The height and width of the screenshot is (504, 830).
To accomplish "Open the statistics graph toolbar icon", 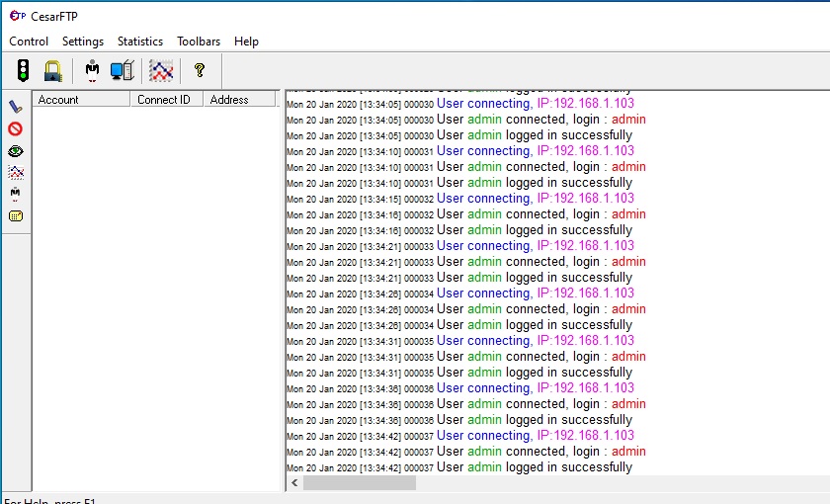I will point(161,71).
